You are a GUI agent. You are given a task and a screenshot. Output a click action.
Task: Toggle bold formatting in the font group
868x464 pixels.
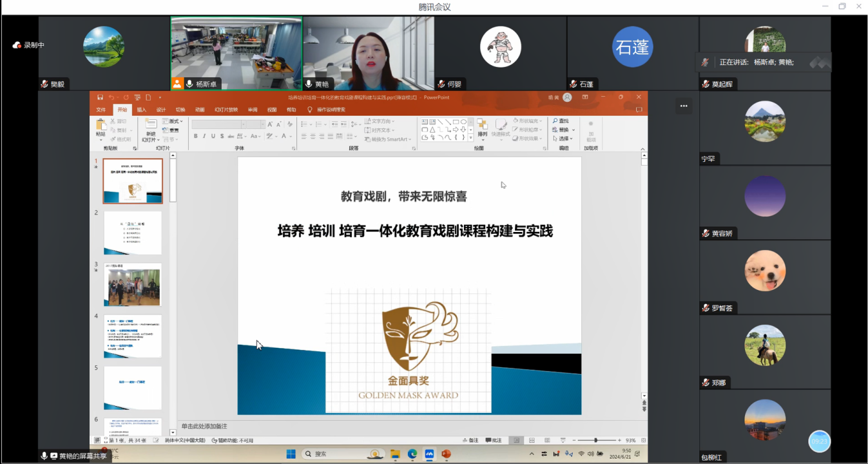pyautogui.click(x=196, y=136)
